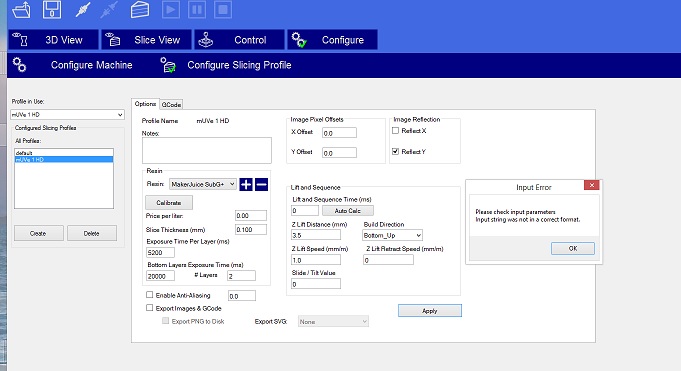Start print with the play icon

[171, 10]
